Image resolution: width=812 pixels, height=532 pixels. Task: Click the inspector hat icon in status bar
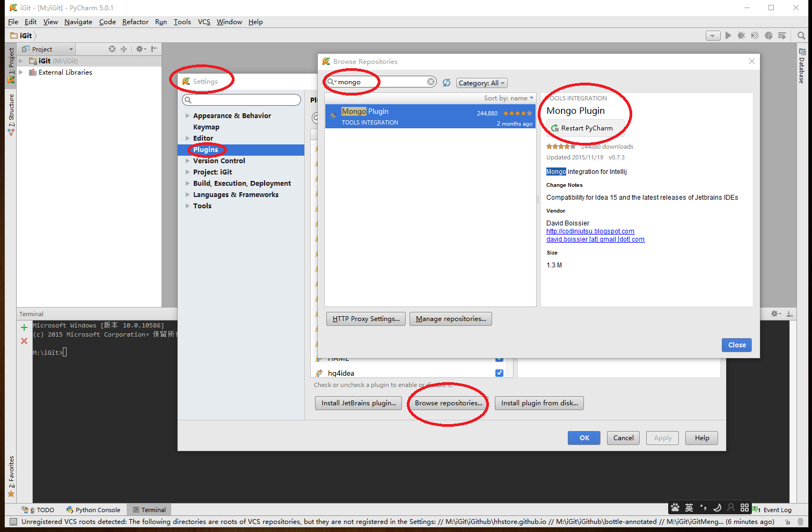click(x=800, y=522)
